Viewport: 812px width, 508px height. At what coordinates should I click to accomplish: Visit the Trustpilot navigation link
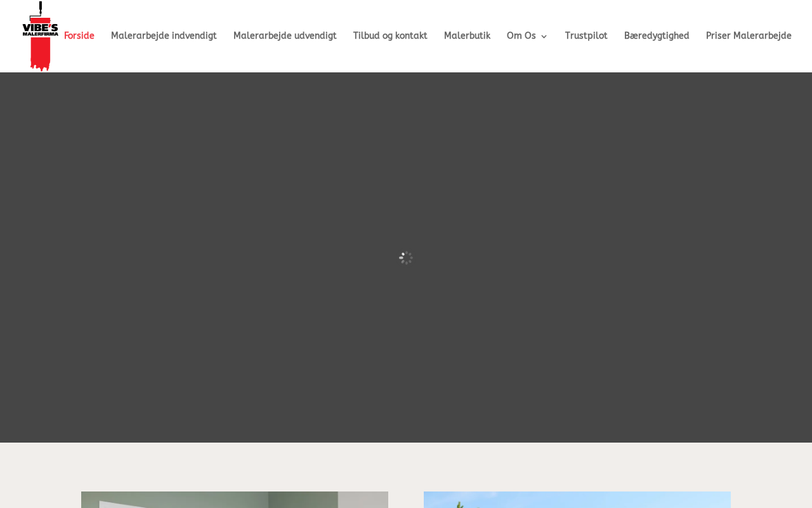586,36
